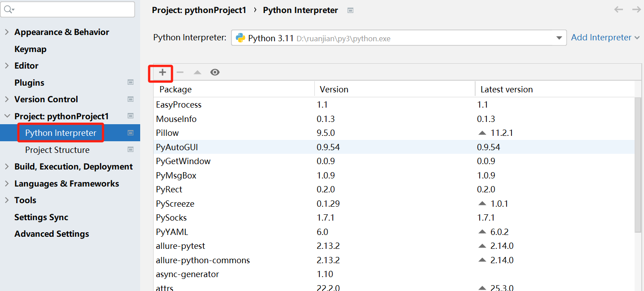Open the Add Interpreter link menu
This screenshot has height=291, width=644.
(x=605, y=38)
